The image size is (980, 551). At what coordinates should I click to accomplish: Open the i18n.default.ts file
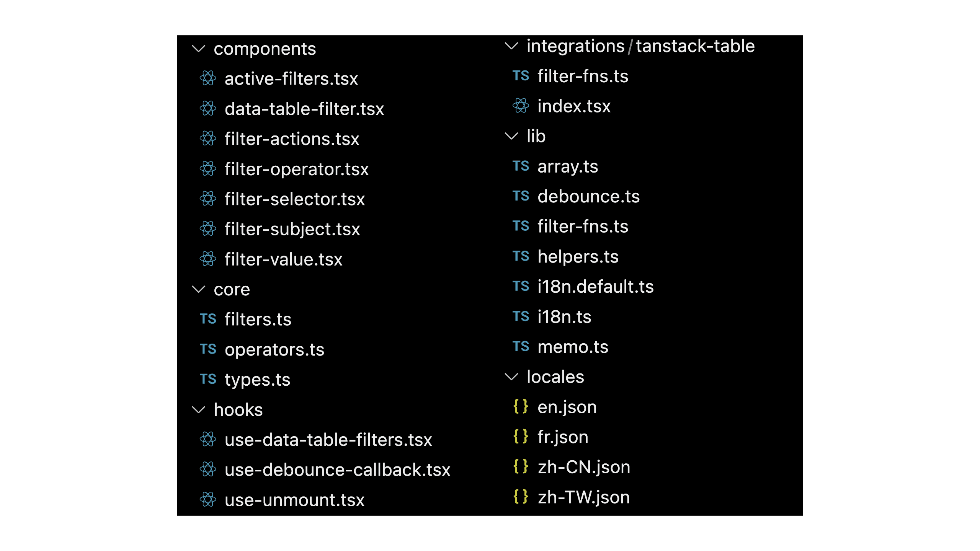click(595, 287)
